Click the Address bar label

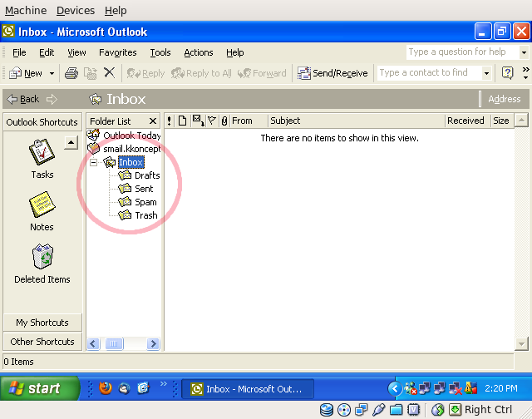click(505, 99)
